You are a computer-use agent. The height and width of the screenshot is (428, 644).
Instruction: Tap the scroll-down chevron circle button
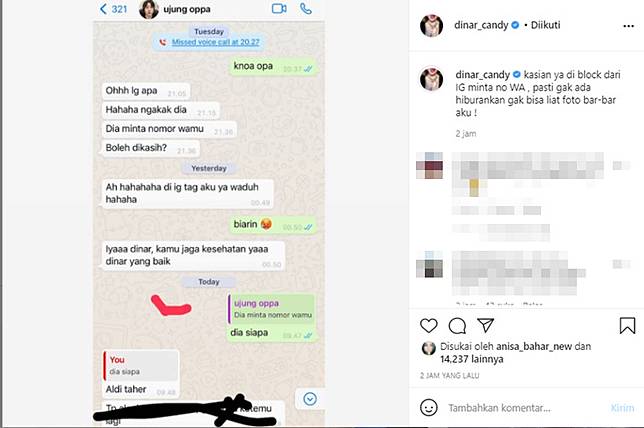310,398
